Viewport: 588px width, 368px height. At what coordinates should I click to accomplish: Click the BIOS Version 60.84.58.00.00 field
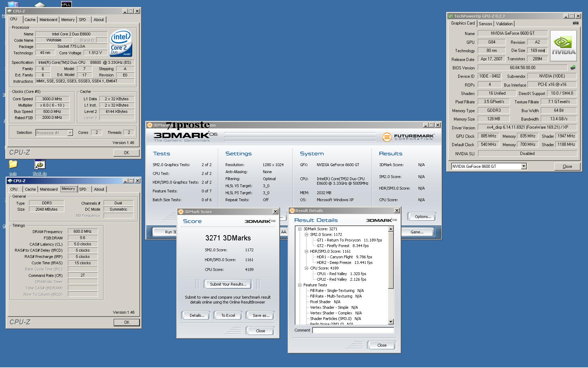pyautogui.click(x=523, y=68)
